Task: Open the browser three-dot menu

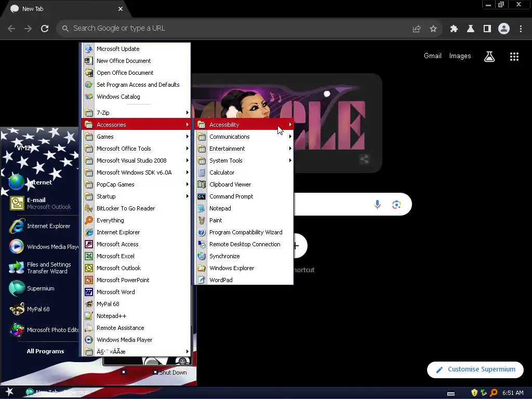Action: pos(521,29)
